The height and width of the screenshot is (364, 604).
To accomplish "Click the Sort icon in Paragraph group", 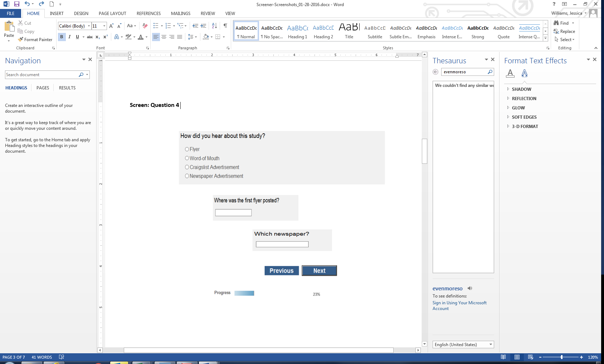I will pos(214,26).
